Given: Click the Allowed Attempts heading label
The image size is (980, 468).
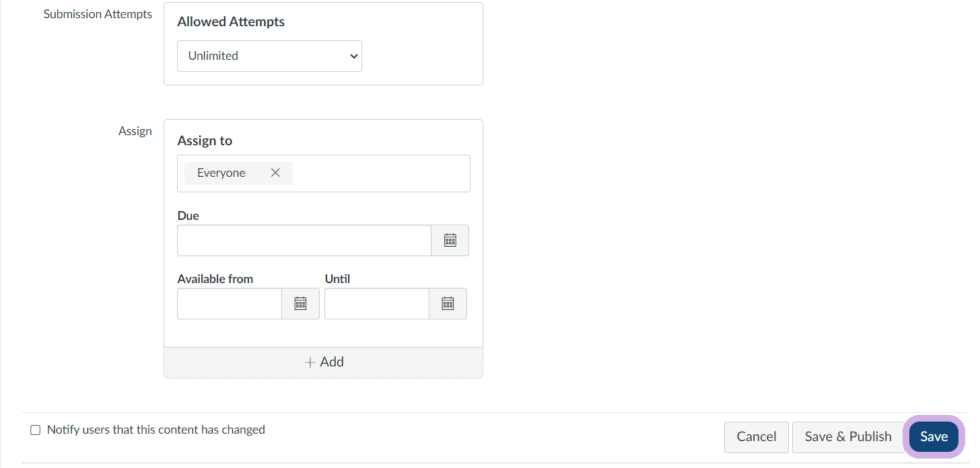Looking at the screenshot, I should pos(231,22).
